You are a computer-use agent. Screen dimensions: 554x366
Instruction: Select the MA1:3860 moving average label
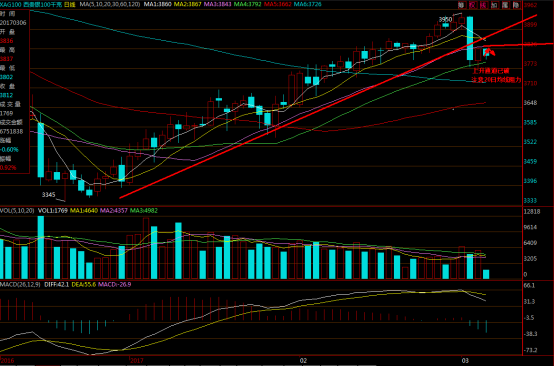pos(158,4)
